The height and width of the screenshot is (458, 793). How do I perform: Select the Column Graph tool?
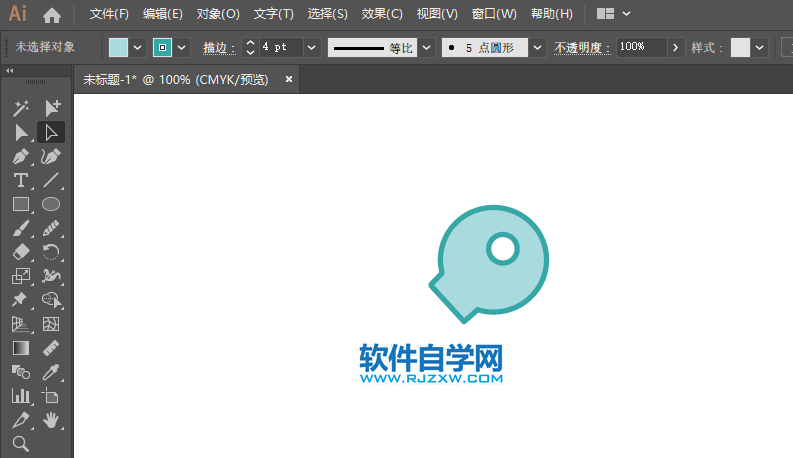tap(21, 396)
